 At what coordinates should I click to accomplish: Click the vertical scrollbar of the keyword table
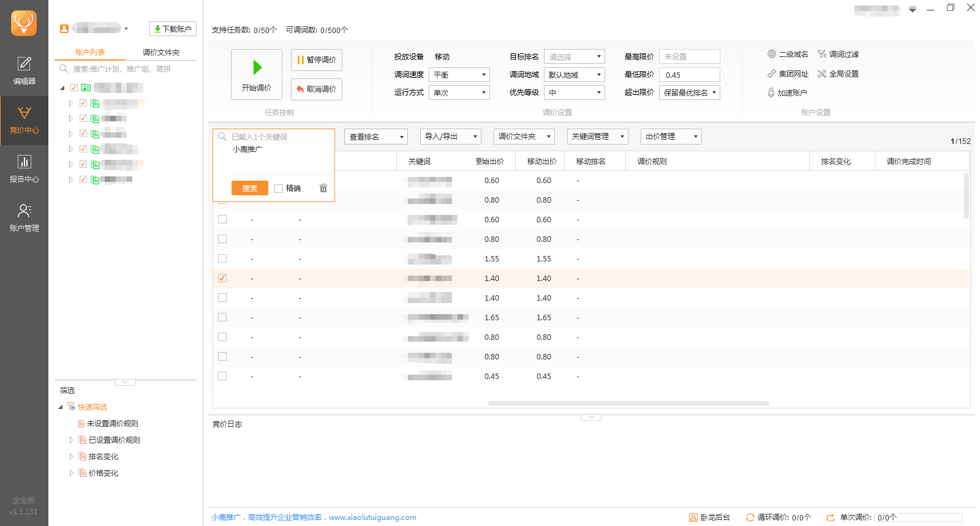(967, 196)
